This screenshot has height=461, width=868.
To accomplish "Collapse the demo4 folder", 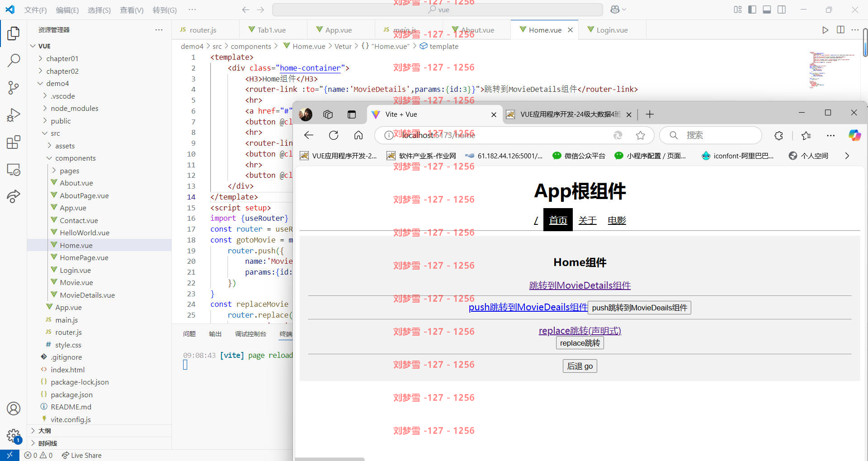I will pyautogui.click(x=40, y=83).
